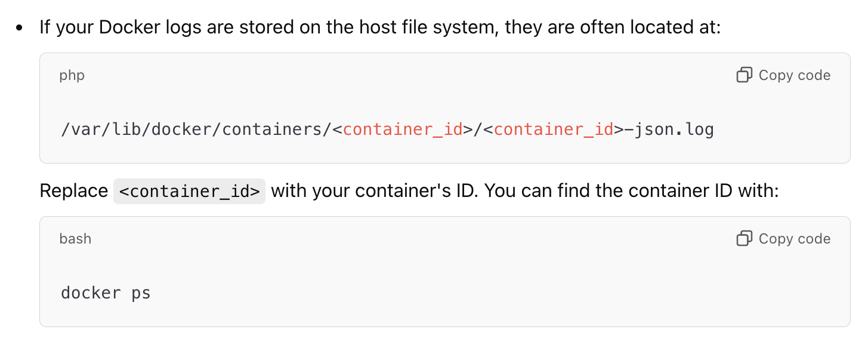Click the phrase "they are often located at:"
This screenshot has width=868, height=345.
pos(613,27)
